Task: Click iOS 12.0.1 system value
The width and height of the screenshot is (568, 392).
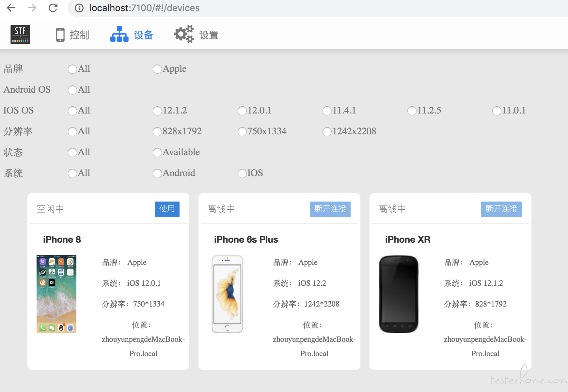Action: point(144,283)
